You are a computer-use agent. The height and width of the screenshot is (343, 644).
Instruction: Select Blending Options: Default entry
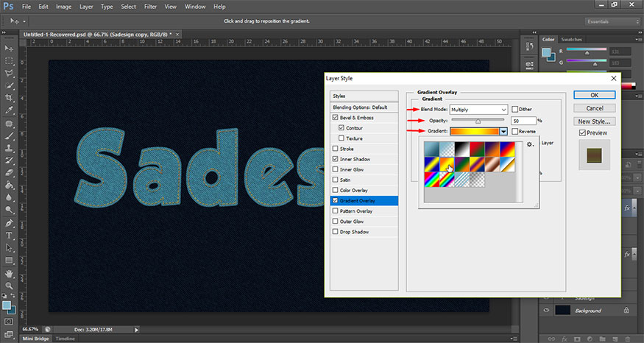[x=364, y=107]
